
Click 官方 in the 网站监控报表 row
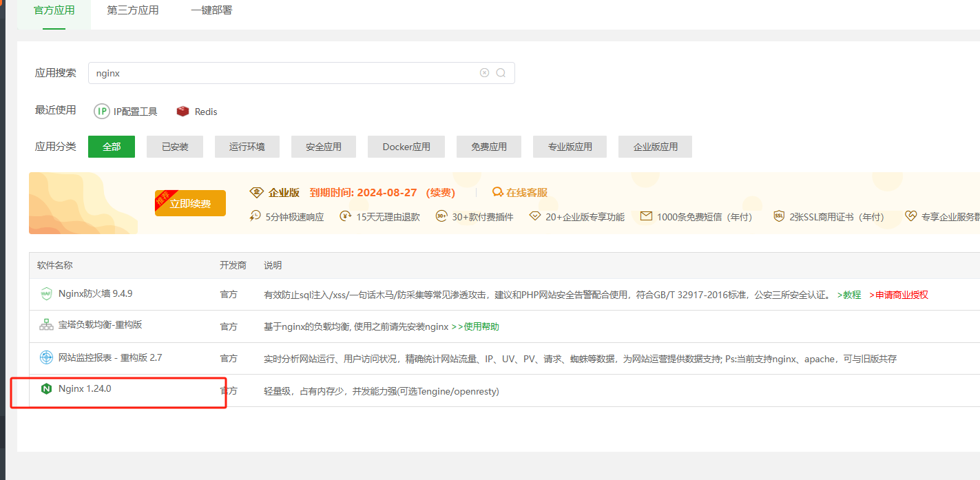229,359
